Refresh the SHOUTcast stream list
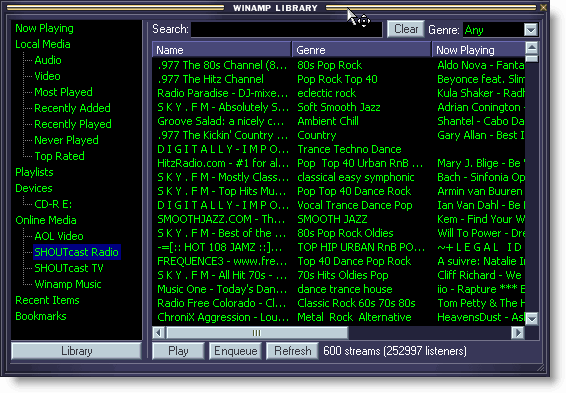 coord(292,351)
